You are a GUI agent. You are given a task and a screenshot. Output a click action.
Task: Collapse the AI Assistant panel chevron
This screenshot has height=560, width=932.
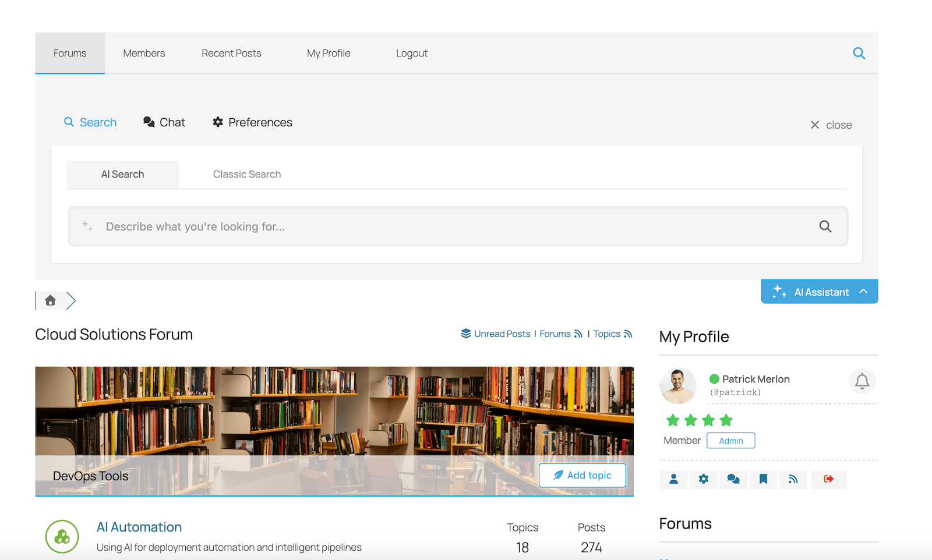(x=863, y=291)
